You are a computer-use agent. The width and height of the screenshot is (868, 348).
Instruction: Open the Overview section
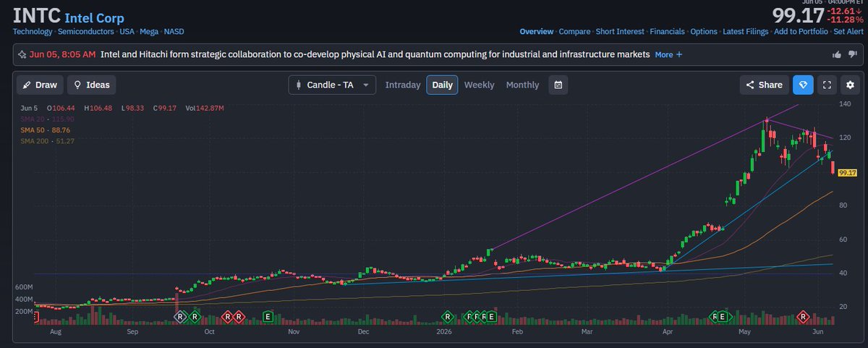tap(537, 32)
